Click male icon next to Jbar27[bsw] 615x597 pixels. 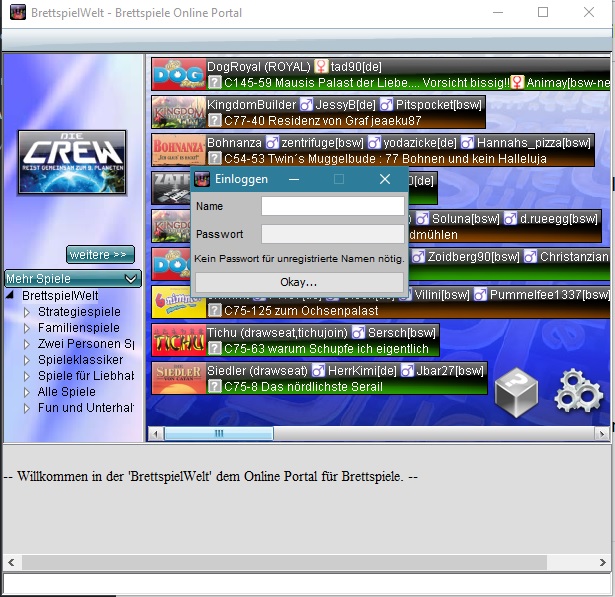coord(407,371)
